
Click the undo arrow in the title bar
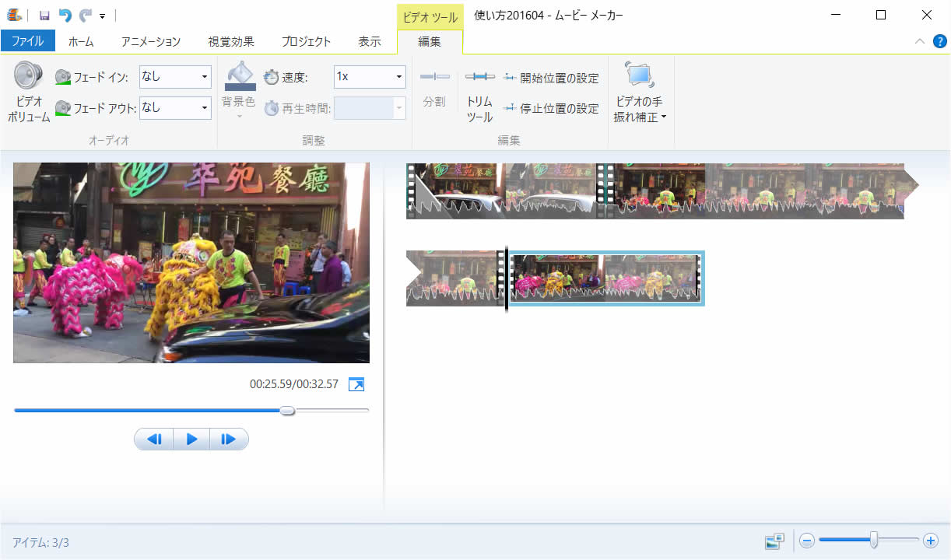pyautogui.click(x=65, y=15)
